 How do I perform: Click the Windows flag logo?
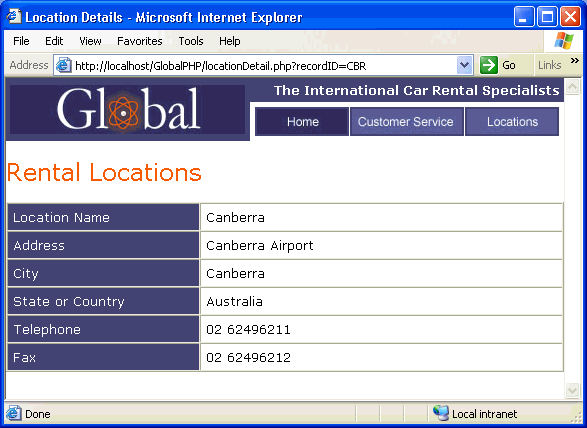click(x=563, y=41)
